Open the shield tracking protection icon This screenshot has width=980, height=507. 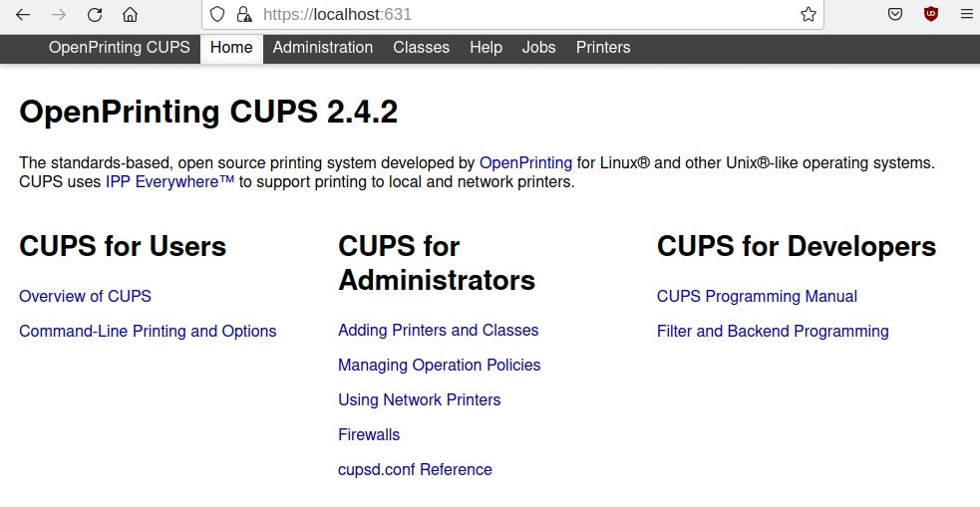[217, 14]
